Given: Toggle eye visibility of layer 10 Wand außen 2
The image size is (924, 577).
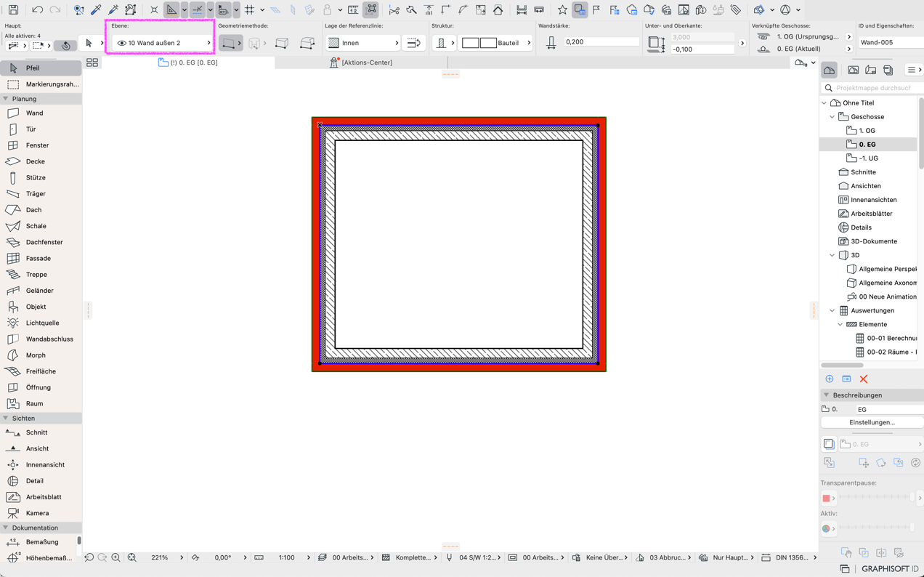Looking at the screenshot, I should pos(121,43).
